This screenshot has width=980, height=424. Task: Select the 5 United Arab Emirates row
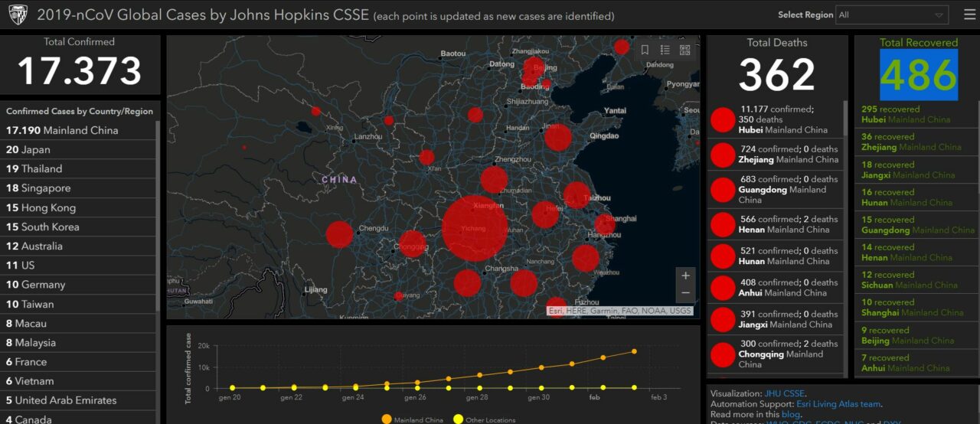[78, 400]
